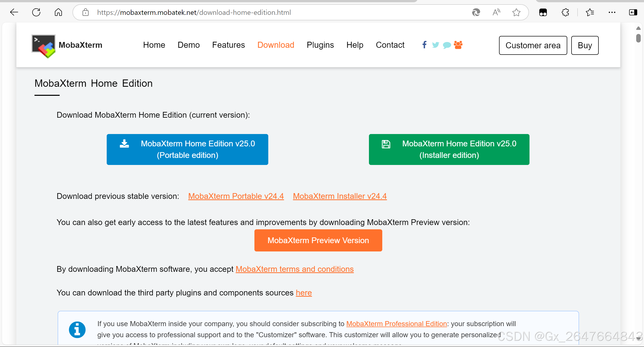
Task: Go back to the previous page
Action: click(x=14, y=12)
